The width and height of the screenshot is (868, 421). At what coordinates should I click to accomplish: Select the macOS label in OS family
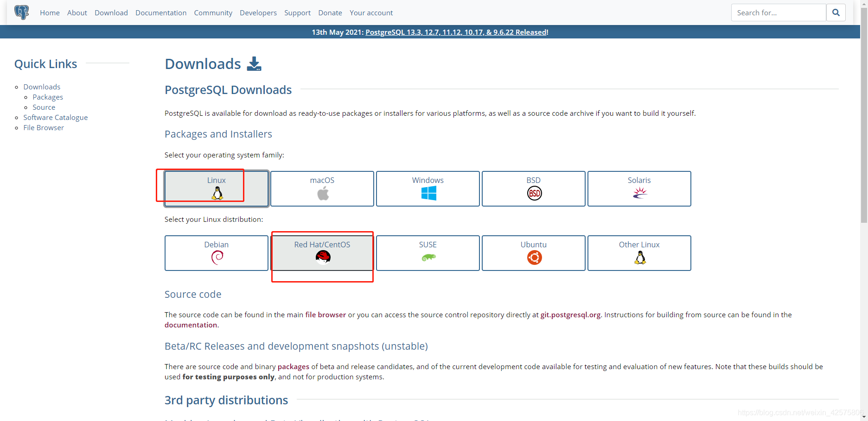pyautogui.click(x=322, y=180)
